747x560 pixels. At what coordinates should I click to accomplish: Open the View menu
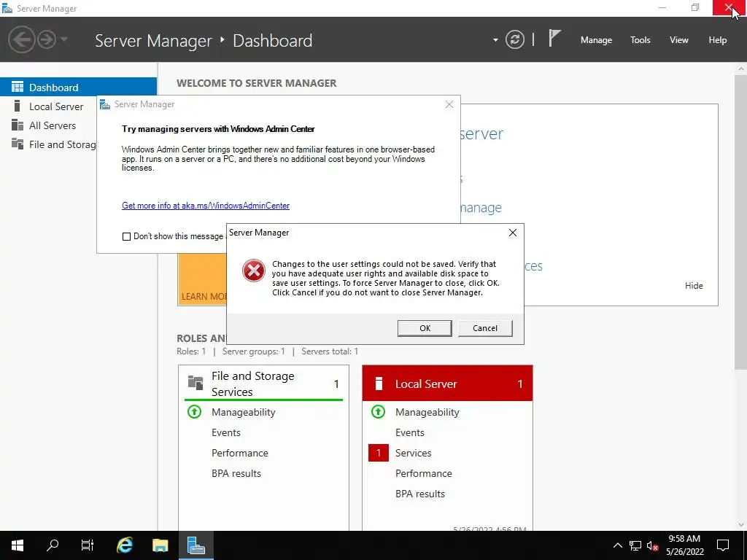point(679,40)
